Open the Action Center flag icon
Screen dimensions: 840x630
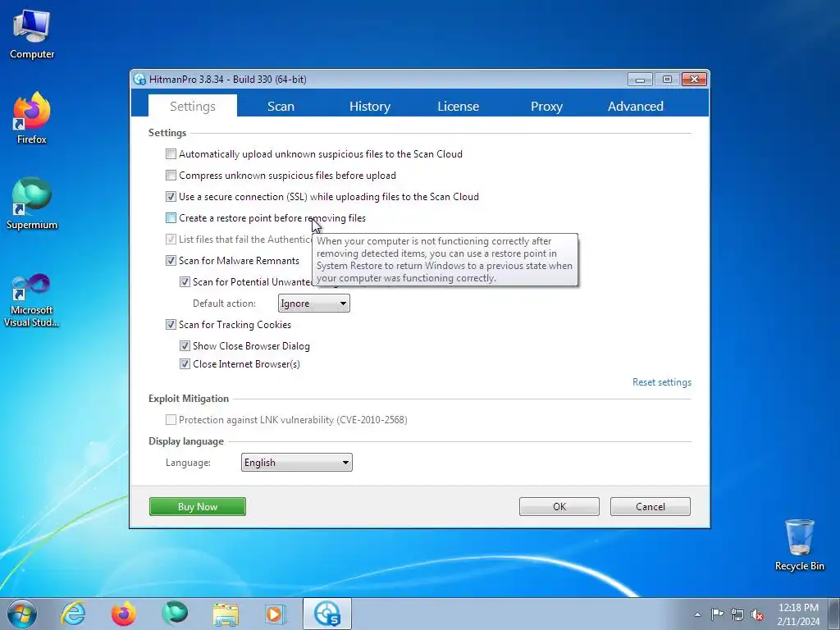point(717,614)
